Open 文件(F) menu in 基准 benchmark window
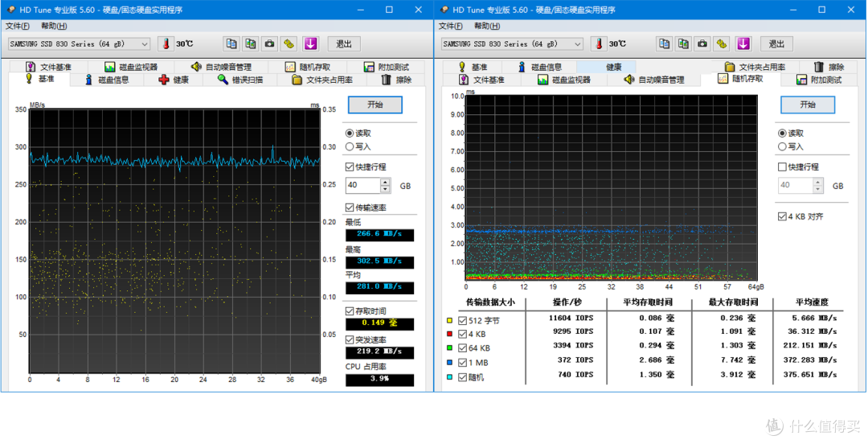The image size is (868, 444). [17, 26]
